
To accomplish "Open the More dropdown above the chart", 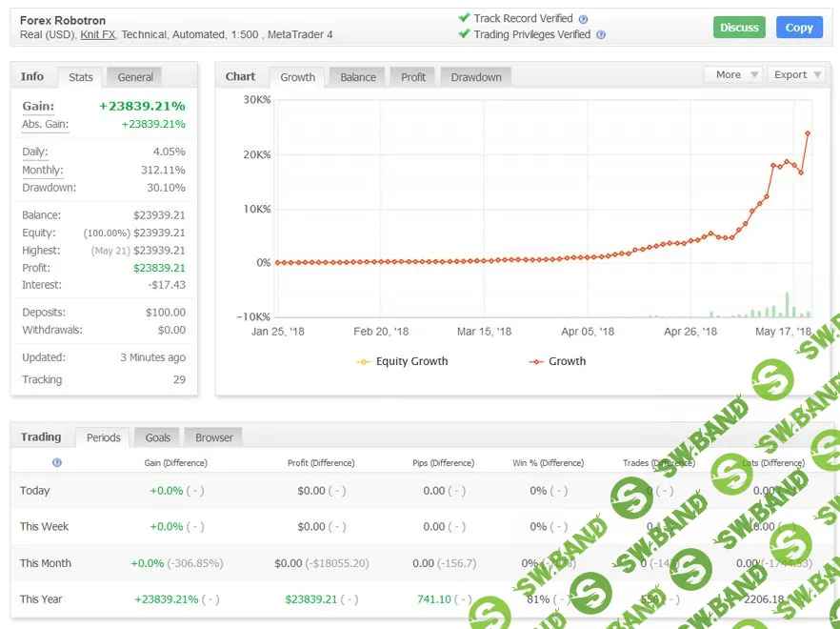I will (x=732, y=73).
